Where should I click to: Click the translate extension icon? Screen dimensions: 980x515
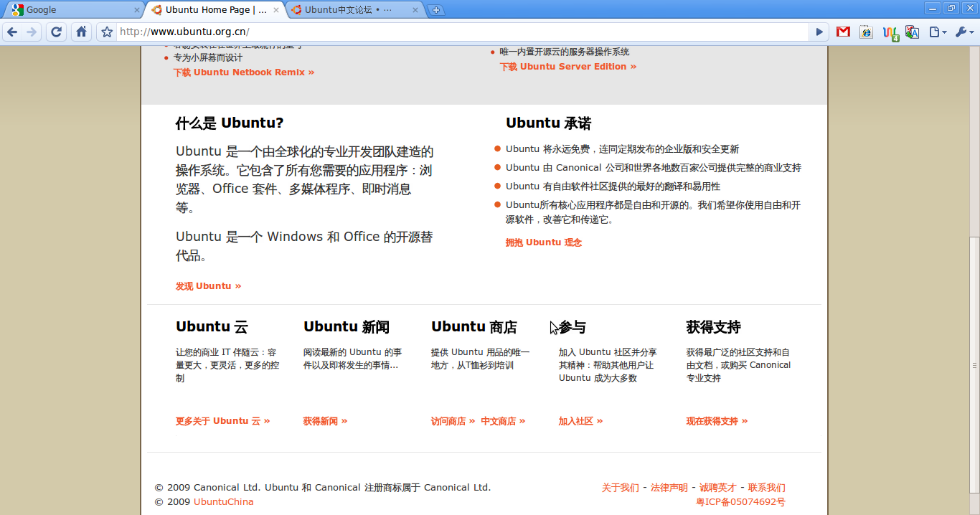912,32
